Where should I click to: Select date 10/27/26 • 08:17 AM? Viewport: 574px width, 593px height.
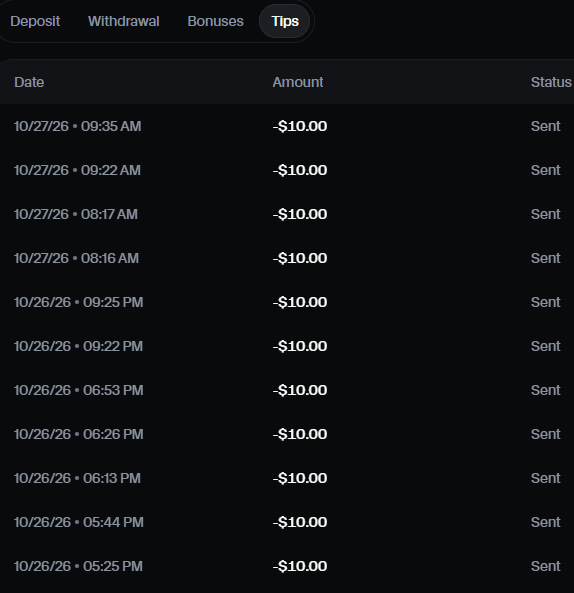(x=76, y=214)
